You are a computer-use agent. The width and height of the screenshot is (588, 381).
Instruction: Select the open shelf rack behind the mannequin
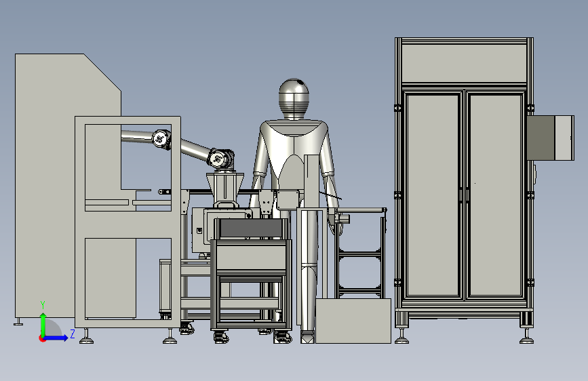[360, 253]
